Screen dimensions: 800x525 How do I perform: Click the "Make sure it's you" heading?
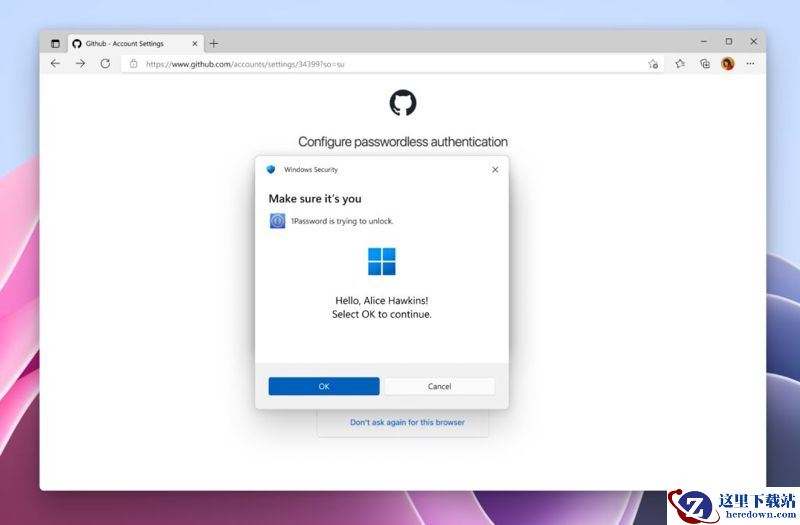click(x=315, y=198)
